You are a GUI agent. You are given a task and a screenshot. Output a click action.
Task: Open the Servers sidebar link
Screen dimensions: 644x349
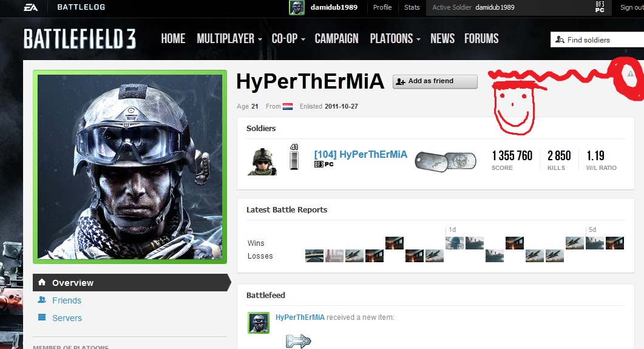pyautogui.click(x=67, y=318)
